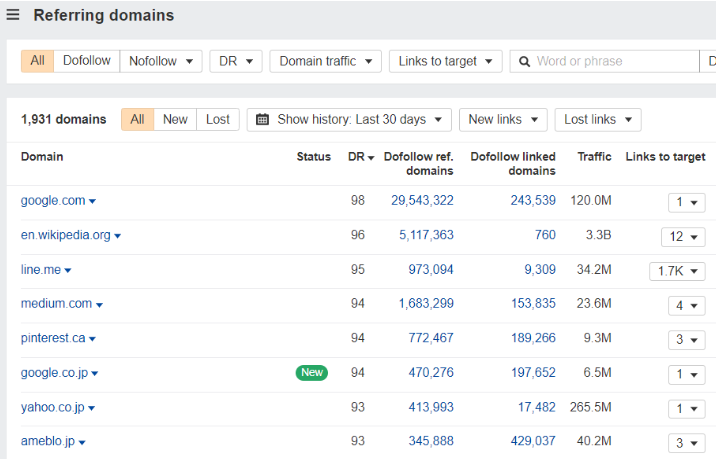Click dofollow ref. domains count 973,094
The image size is (716, 459).
(x=430, y=270)
